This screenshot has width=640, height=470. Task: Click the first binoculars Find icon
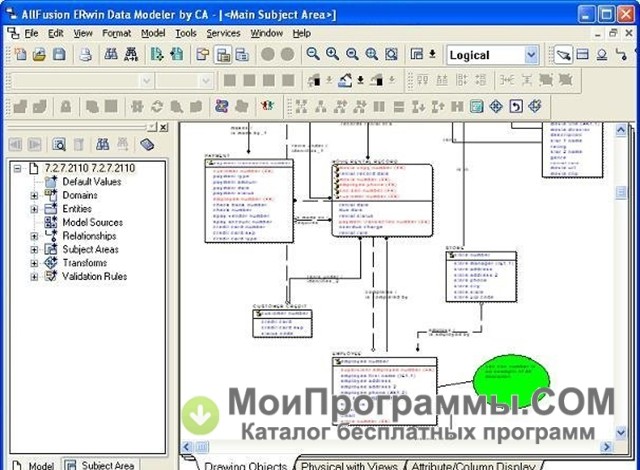tap(111, 54)
